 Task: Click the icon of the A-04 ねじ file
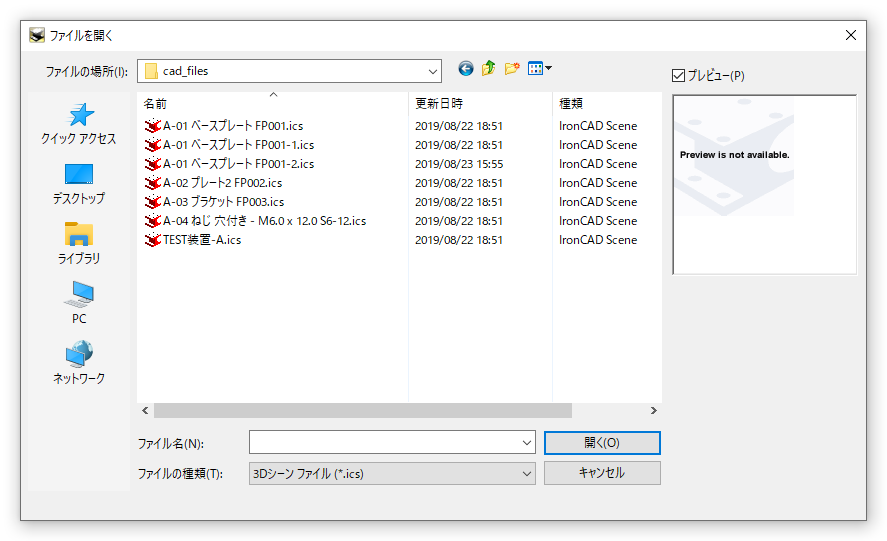pos(153,221)
